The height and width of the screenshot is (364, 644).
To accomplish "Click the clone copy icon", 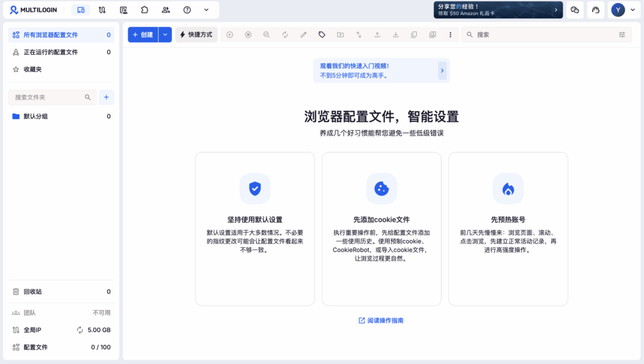I will (414, 35).
